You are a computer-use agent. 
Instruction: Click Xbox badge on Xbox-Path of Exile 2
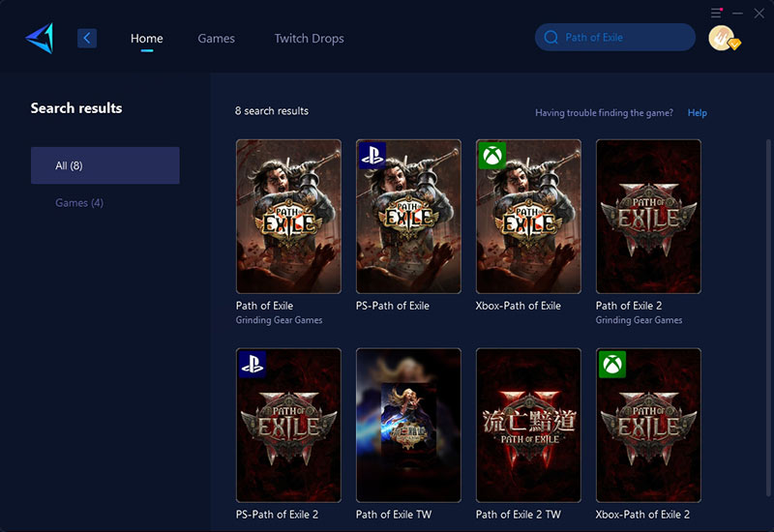pos(612,365)
